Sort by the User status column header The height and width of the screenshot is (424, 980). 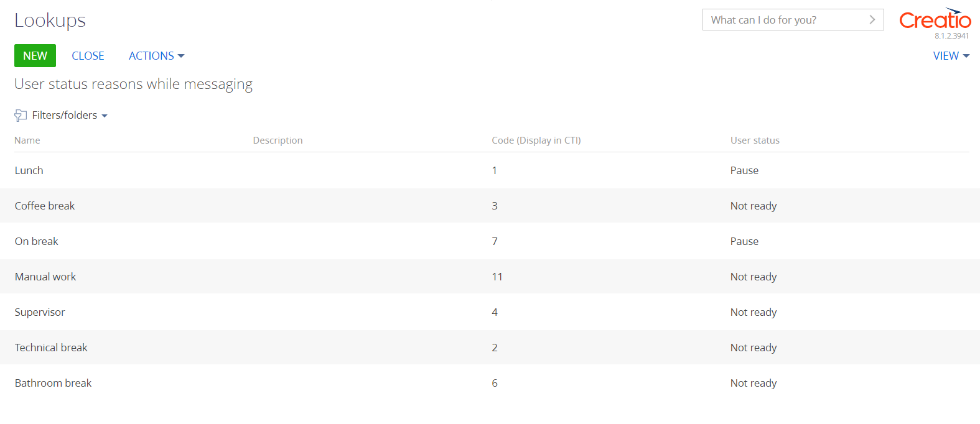(755, 141)
